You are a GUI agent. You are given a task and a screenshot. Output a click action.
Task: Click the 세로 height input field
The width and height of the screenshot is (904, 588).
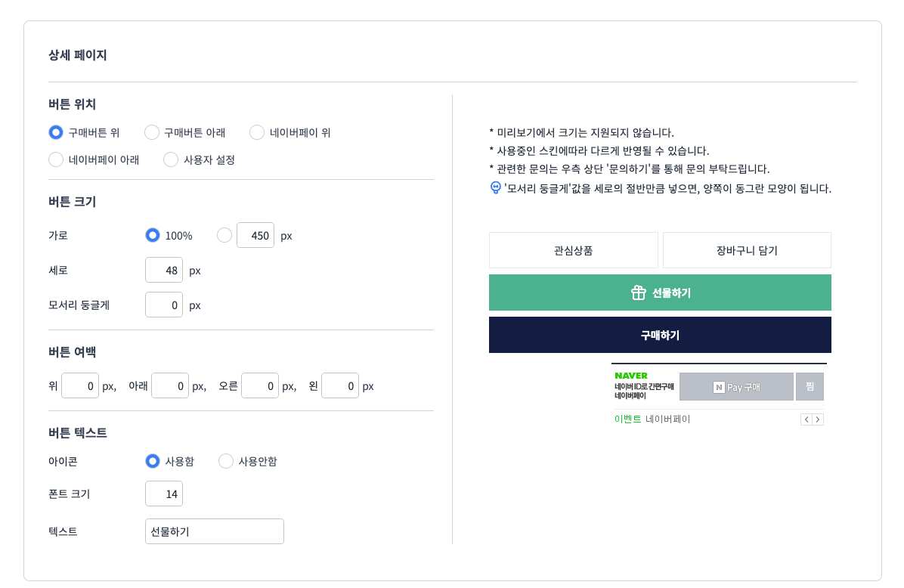click(x=163, y=270)
